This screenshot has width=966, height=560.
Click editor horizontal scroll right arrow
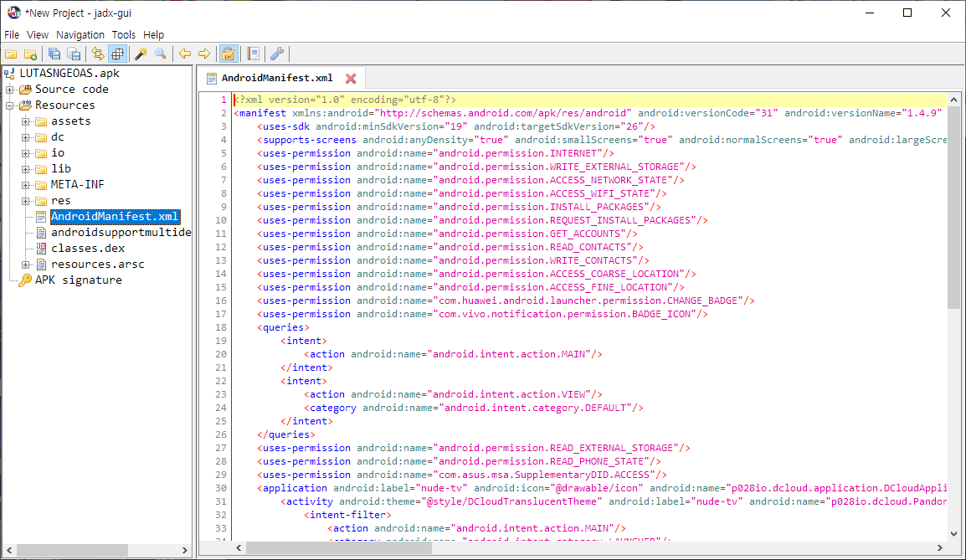coord(939,547)
